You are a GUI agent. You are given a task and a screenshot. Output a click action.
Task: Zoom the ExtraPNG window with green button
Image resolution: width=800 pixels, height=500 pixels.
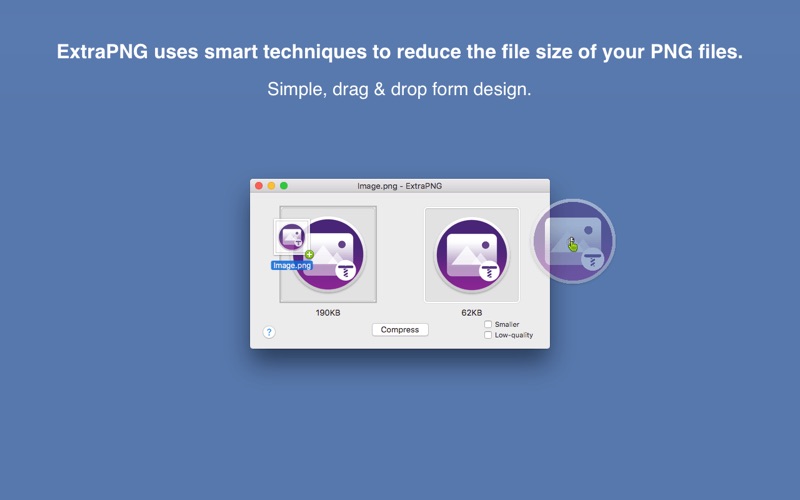(284, 186)
